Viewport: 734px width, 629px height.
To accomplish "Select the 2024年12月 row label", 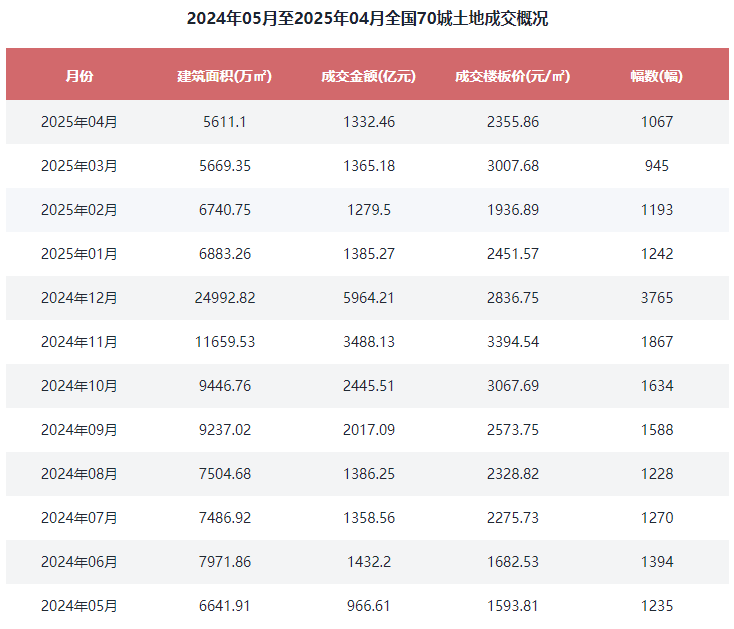I will click(79, 298).
